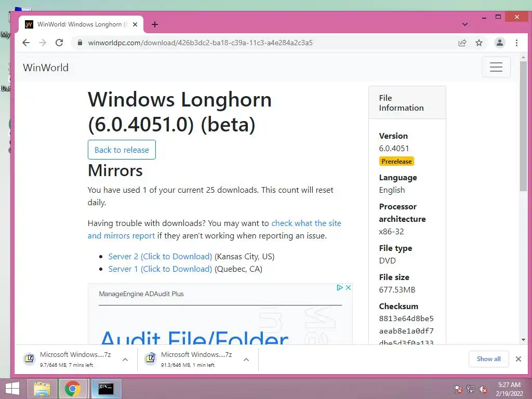Click the taskbar clock showing 5:27 AM

(x=509, y=389)
